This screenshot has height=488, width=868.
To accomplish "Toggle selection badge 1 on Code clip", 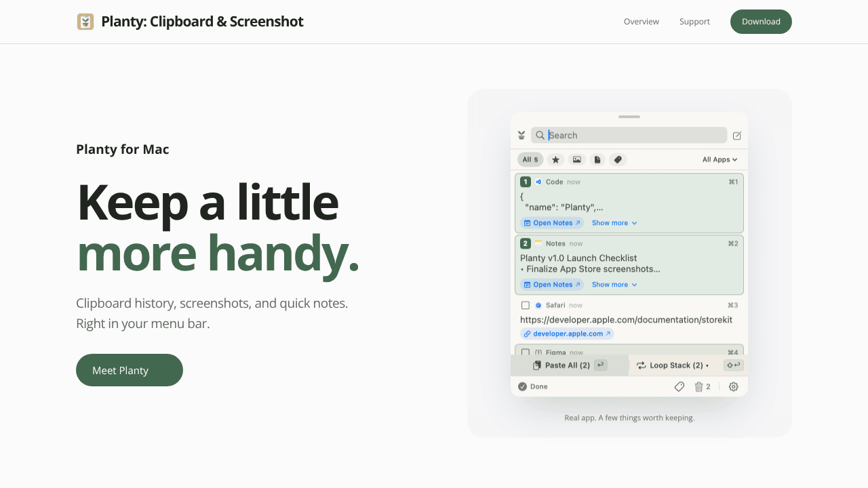I will [526, 182].
